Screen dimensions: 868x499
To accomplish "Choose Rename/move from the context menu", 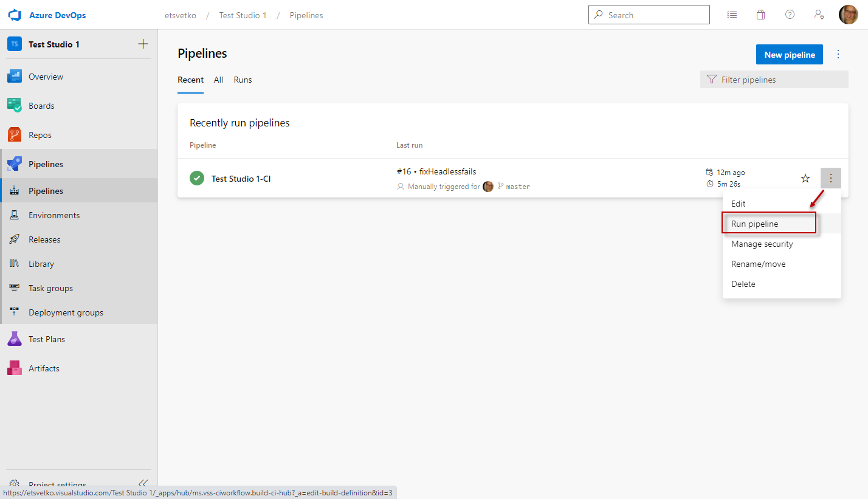I will [782, 264].
